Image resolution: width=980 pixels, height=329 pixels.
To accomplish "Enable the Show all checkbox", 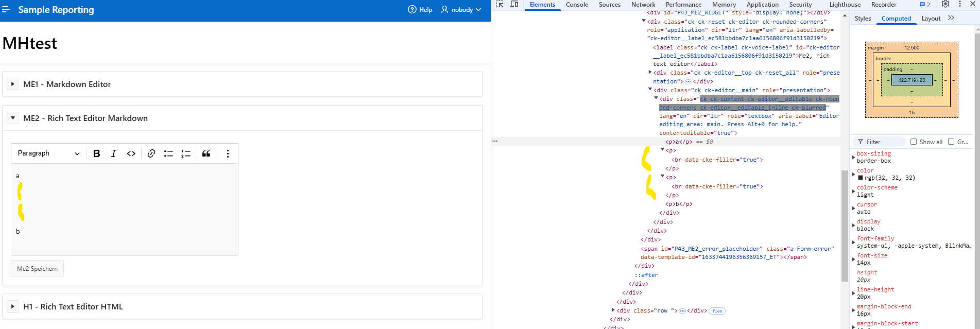I will point(914,142).
